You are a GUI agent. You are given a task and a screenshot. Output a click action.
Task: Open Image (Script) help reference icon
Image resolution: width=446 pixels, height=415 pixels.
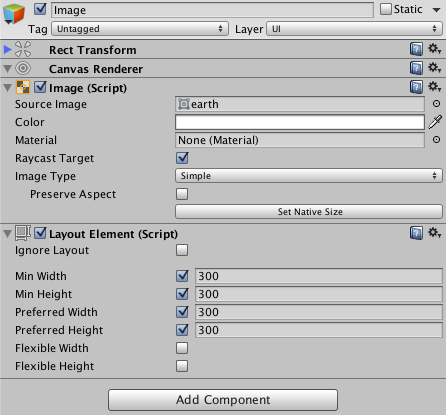[416, 87]
